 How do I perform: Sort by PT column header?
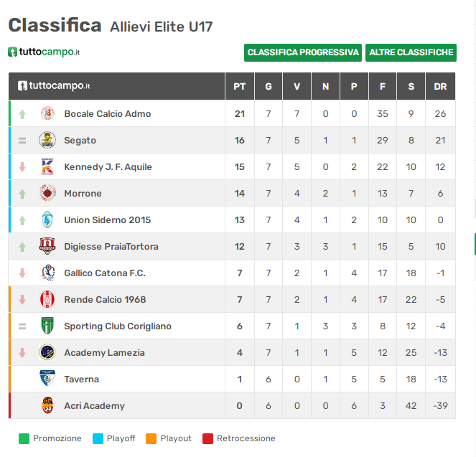(240, 86)
